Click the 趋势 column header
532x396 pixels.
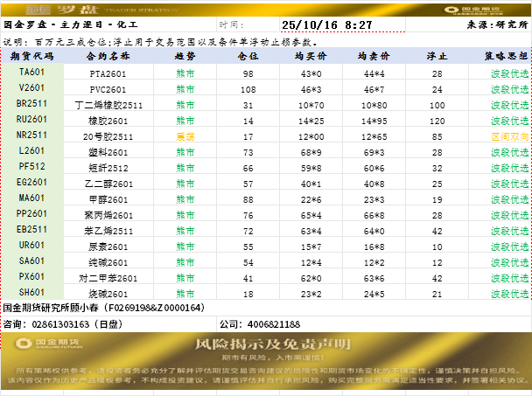(185, 56)
